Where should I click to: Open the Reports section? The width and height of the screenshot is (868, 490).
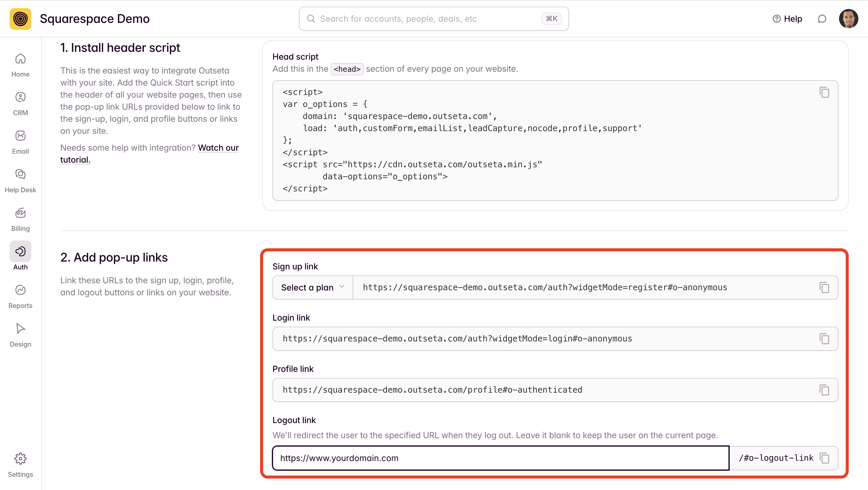coord(20,297)
